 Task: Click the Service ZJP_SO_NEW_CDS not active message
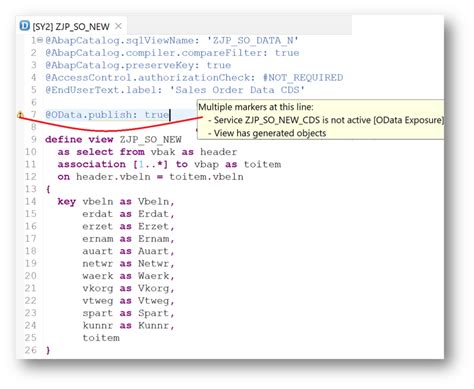(328, 120)
